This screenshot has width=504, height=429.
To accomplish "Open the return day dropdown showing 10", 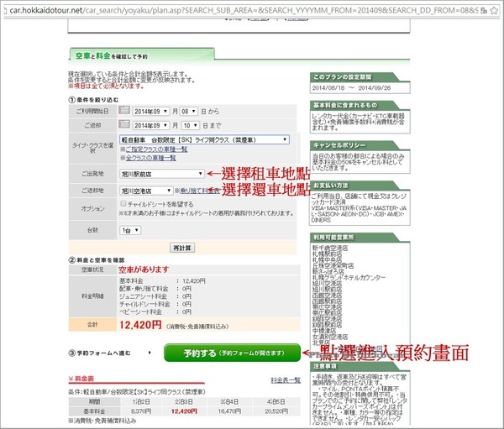I will coord(191,125).
